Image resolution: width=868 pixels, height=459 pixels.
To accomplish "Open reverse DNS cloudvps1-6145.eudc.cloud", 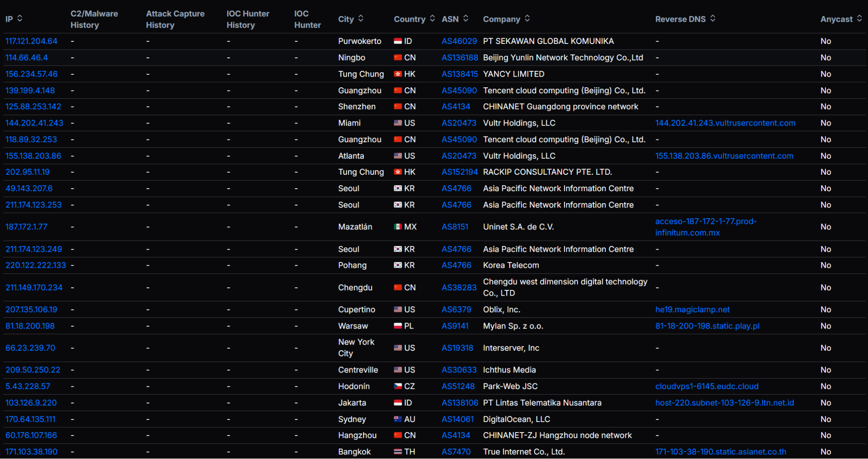I will click(x=706, y=387).
